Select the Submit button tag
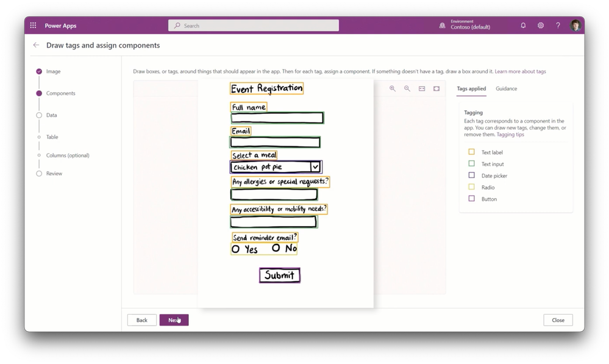Image resolution: width=609 pixels, height=364 pixels. click(280, 275)
